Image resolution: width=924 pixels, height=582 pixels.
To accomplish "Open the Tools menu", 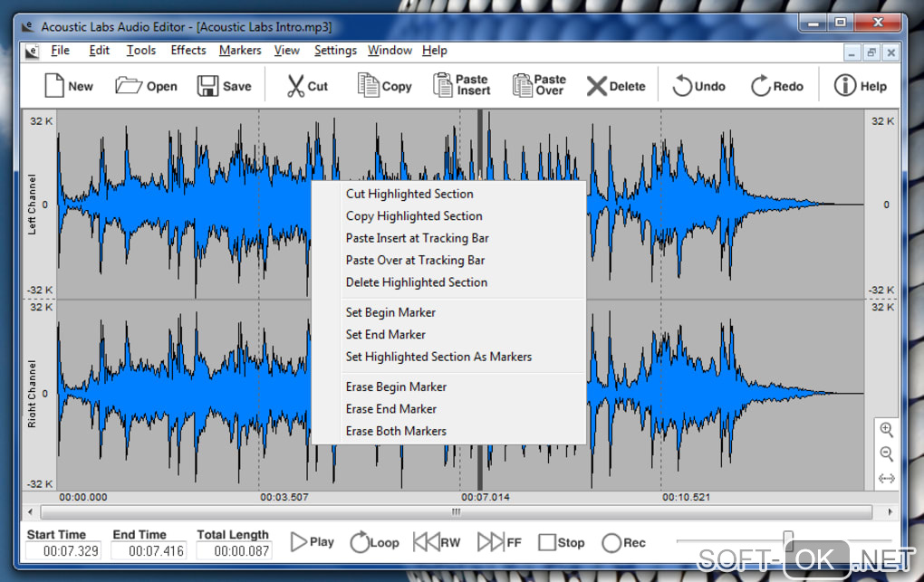I will click(140, 51).
